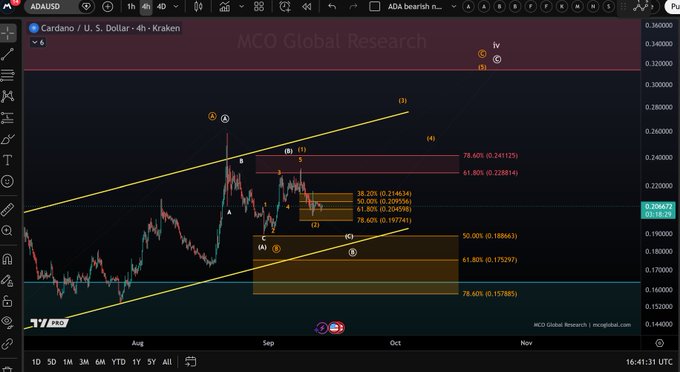Open the emoji and stickers tool
Image resolution: width=680 pixels, height=372 pixels.
click(7, 181)
